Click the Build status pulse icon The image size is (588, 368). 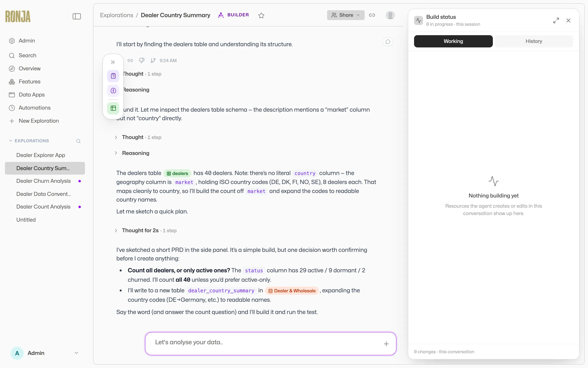(418, 20)
